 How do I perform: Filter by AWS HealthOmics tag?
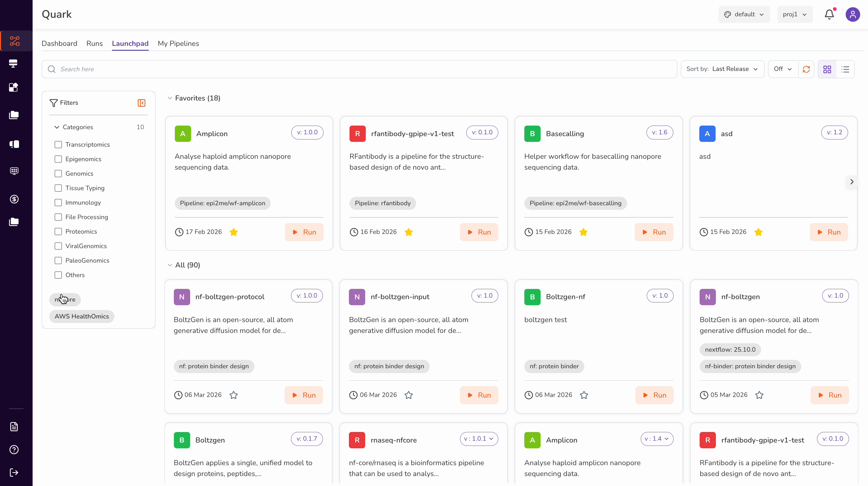81,316
